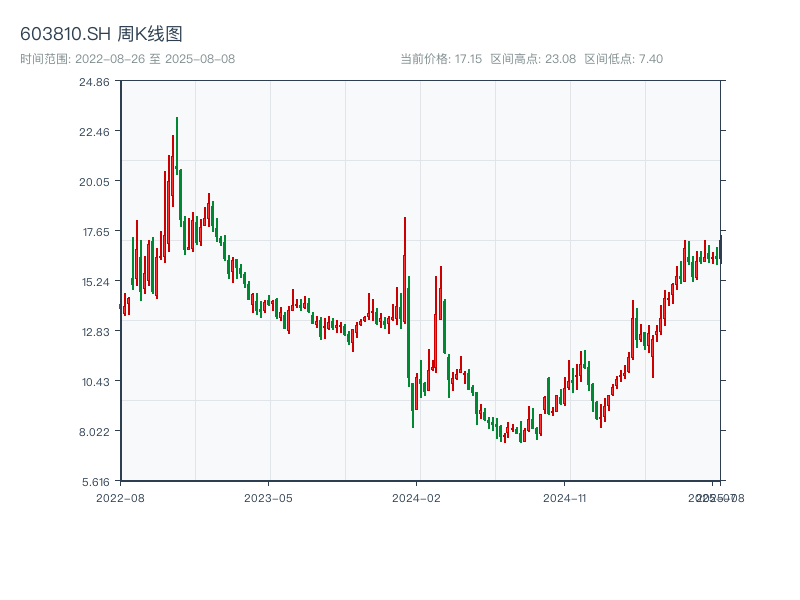Screen dimensions: 800x600
Task: Click the 22.46 y-axis label
Action: point(94,132)
